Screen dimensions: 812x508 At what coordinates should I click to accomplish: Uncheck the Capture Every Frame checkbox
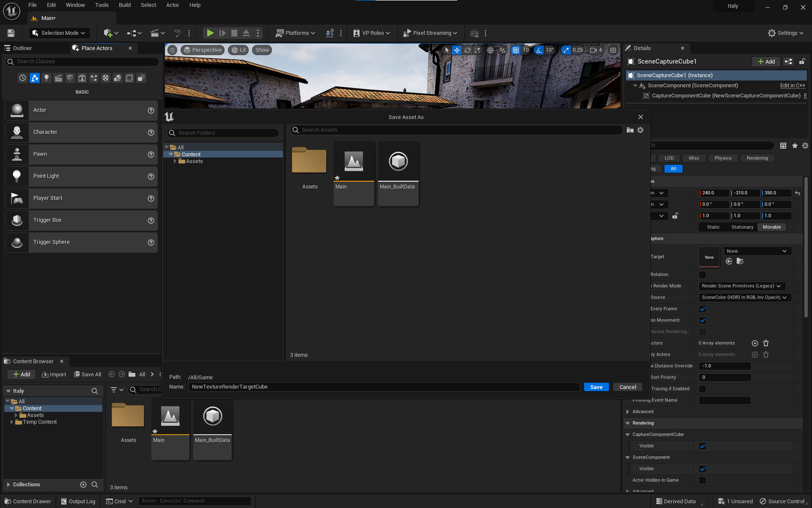click(x=702, y=309)
